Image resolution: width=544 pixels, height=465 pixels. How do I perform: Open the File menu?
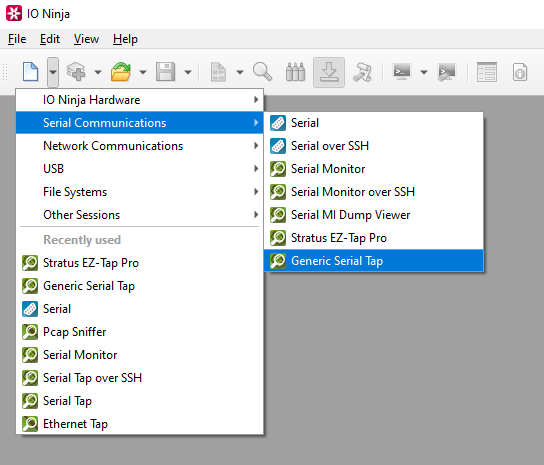pyautogui.click(x=17, y=39)
